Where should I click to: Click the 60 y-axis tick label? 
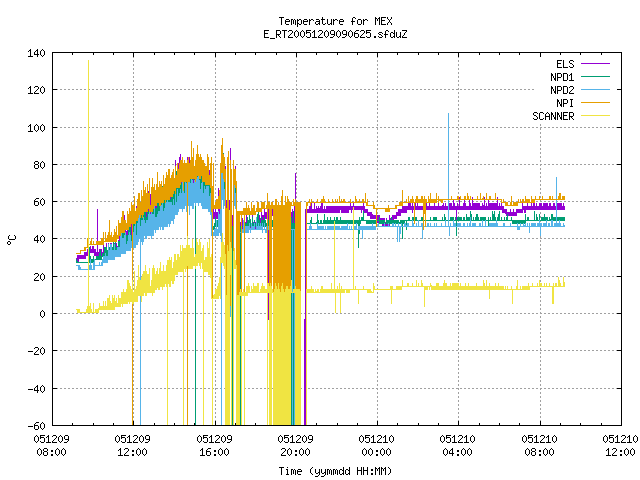[x=40, y=202]
